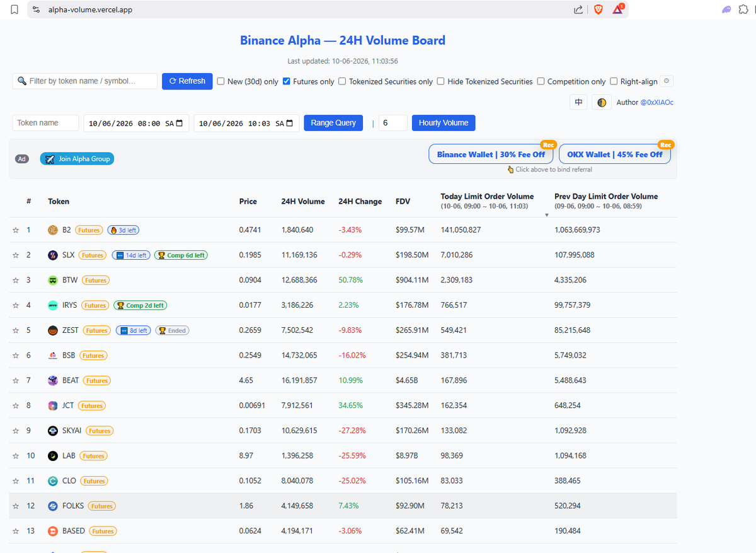The image size is (756, 553).
Task: Click the SKYAI token logo
Action: [53, 431]
